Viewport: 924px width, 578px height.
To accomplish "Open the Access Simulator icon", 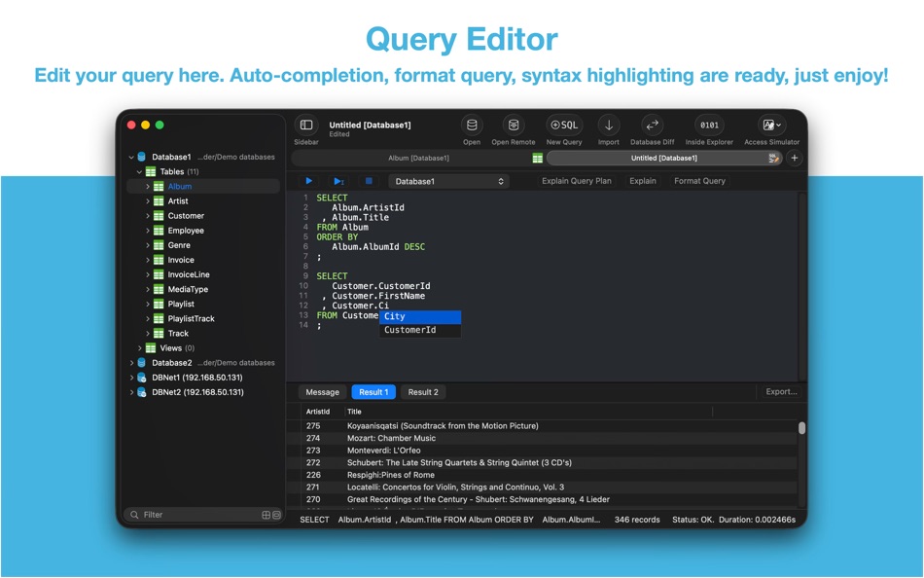I will click(x=770, y=125).
